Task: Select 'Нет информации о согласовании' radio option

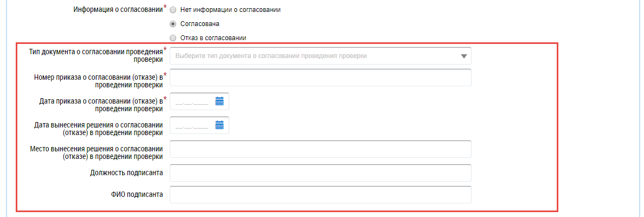Action: click(x=173, y=10)
